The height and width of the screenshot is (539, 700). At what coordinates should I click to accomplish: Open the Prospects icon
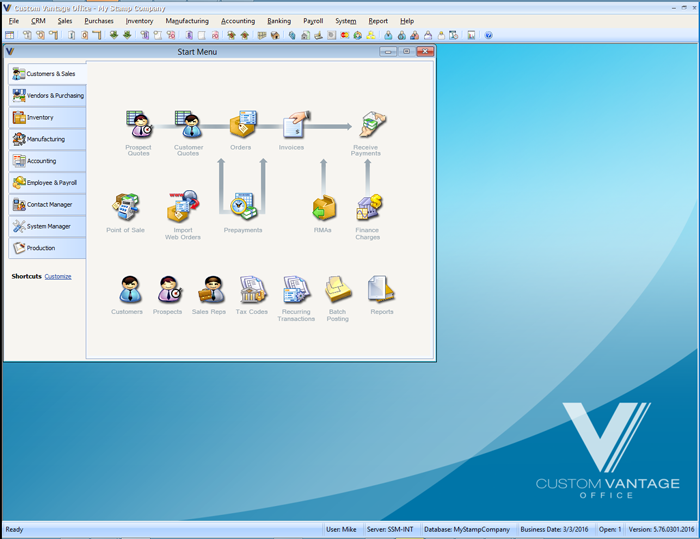pos(170,289)
